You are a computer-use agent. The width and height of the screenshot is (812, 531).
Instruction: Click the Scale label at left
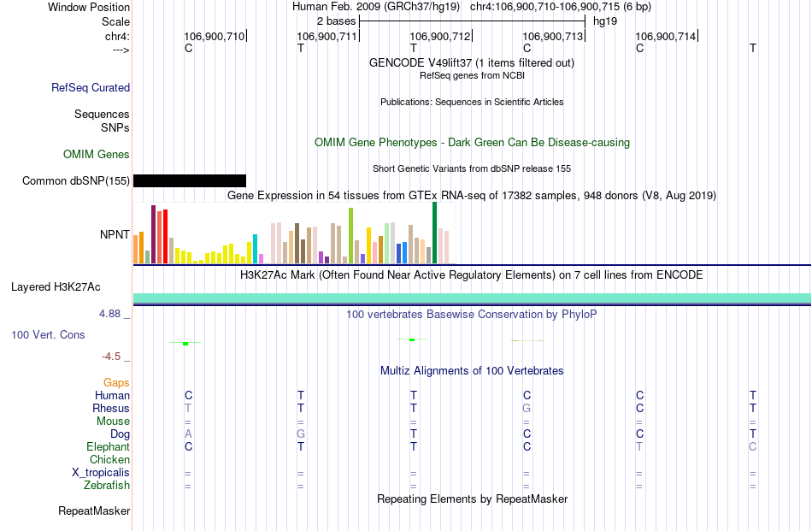(x=115, y=21)
